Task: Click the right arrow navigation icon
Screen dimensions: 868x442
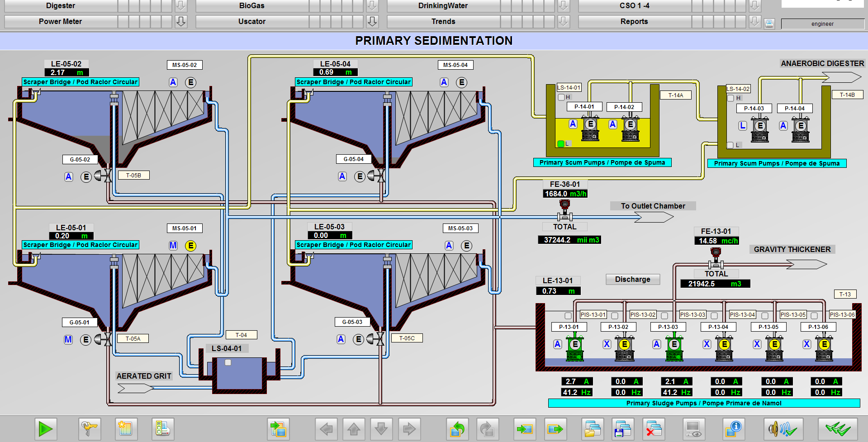Action: tap(409, 428)
